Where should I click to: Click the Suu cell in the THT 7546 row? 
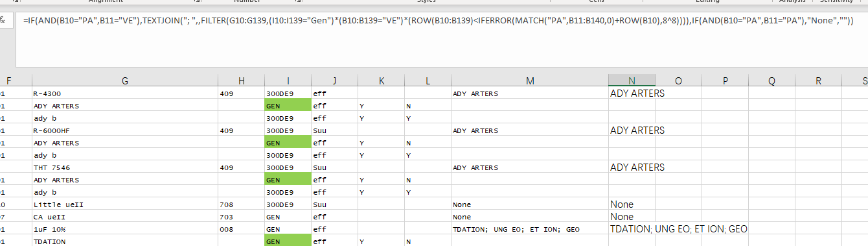tap(334, 167)
